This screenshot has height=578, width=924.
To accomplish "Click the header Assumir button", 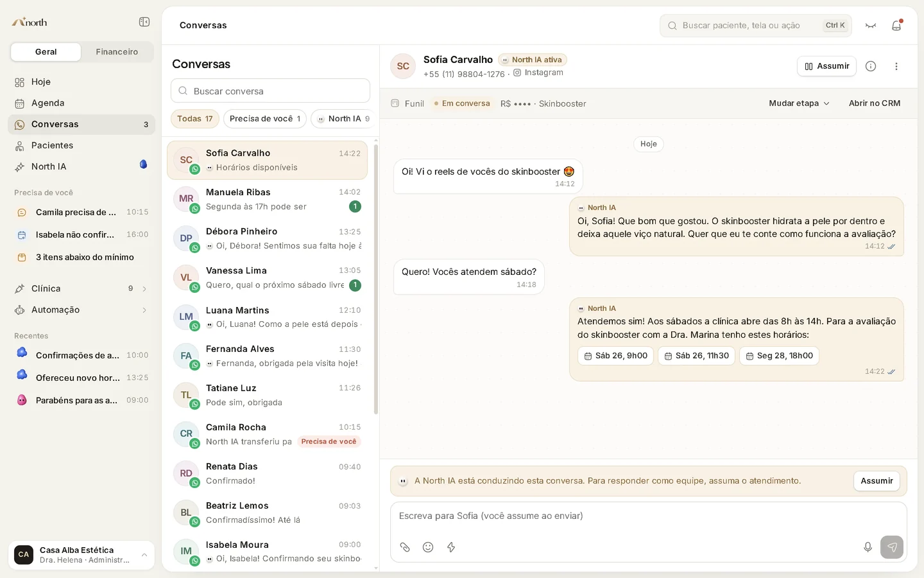I will point(826,66).
